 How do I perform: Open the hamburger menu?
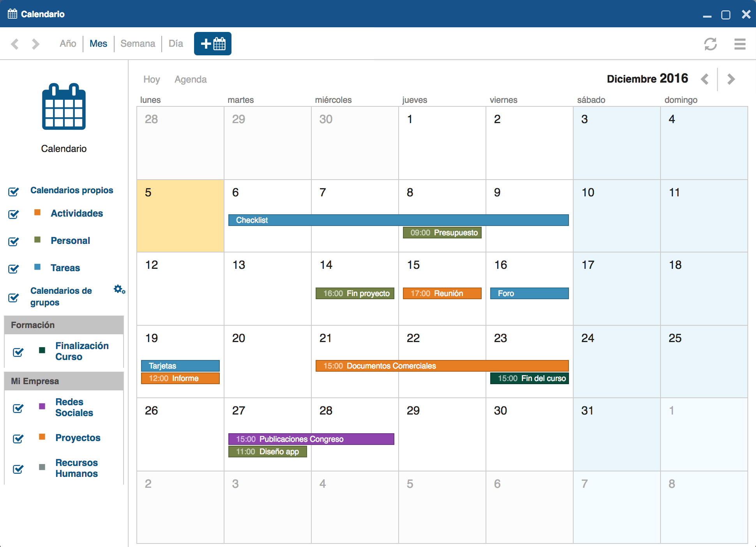pos(740,44)
